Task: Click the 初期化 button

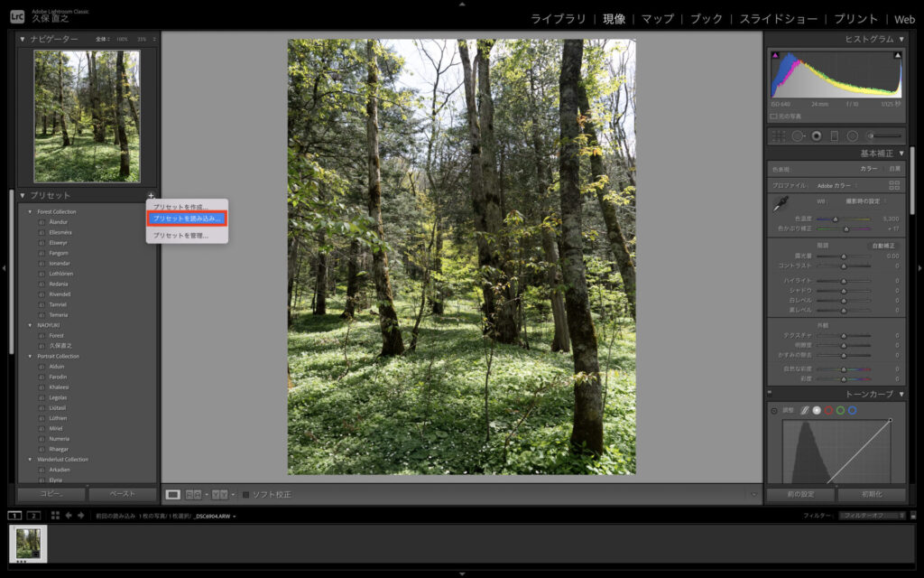Action: [872, 494]
